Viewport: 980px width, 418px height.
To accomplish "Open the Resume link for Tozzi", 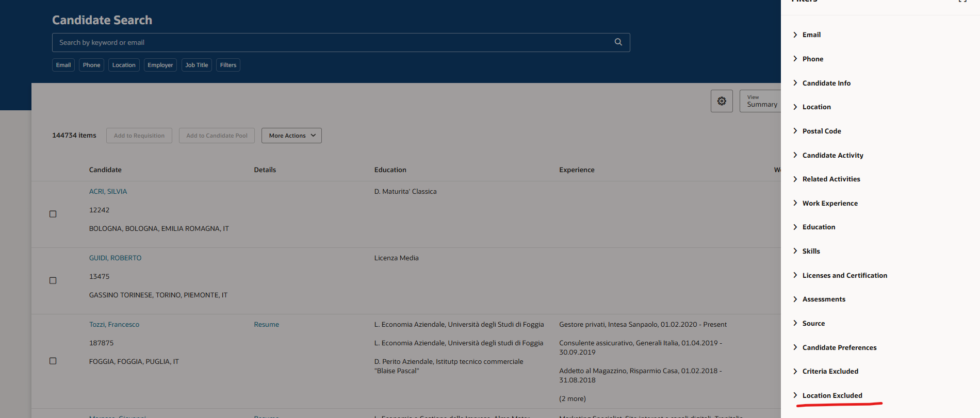I will tap(266, 324).
